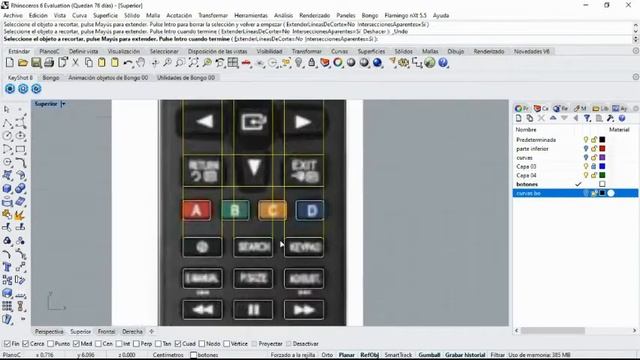The width and height of the screenshot is (640, 360).
Task: Enable the Cen object snap checkbox
Action: click(x=98, y=344)
